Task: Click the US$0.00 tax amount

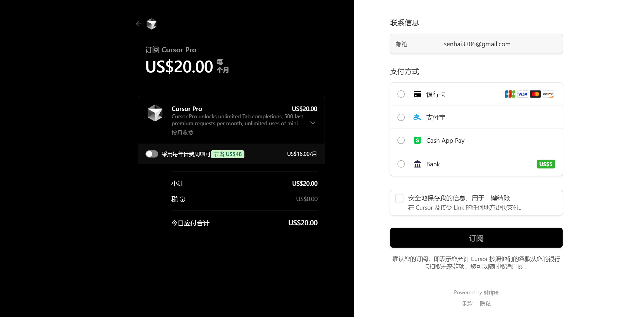Action: (x=307, y=199)
